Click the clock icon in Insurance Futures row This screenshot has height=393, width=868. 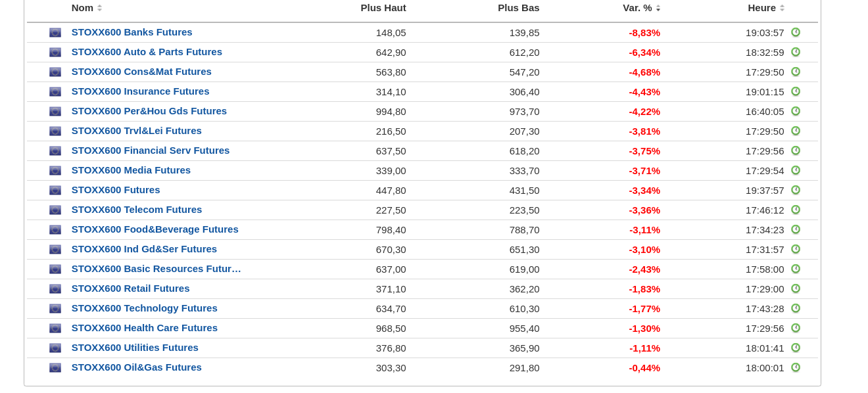click(x=796, y=91)
